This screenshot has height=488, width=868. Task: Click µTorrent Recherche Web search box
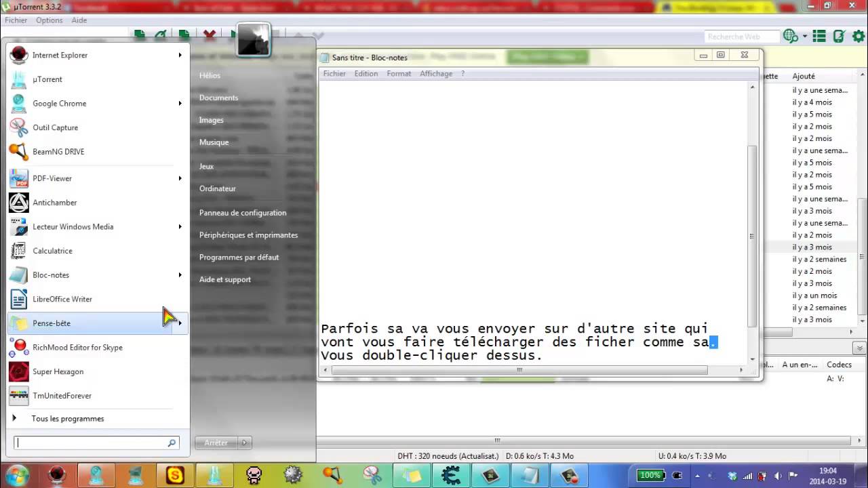741,37
